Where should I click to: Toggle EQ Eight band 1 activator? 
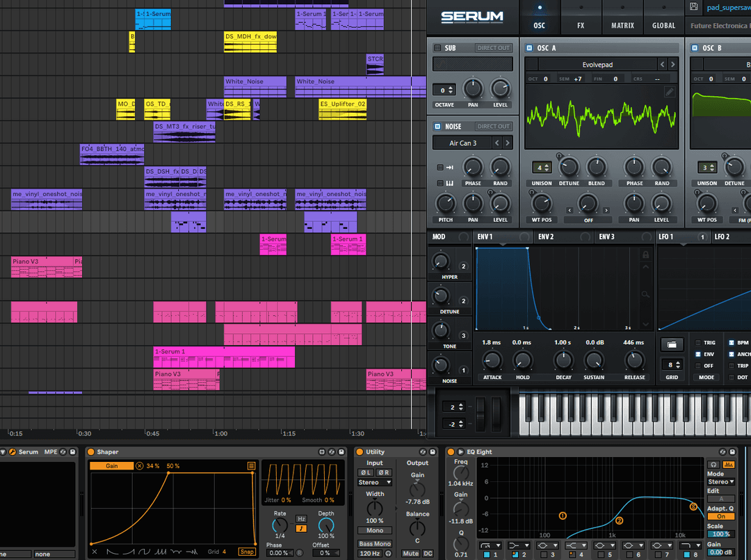[487, 554]
